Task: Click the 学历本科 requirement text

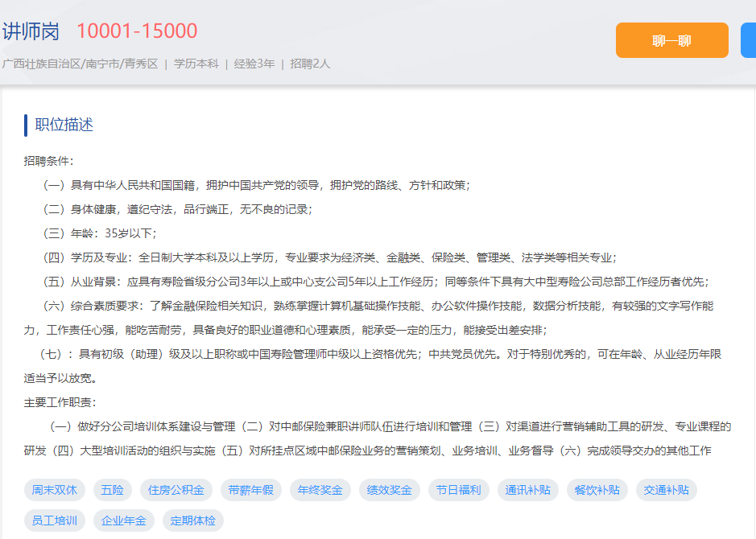Action: [x=196, y=64]
